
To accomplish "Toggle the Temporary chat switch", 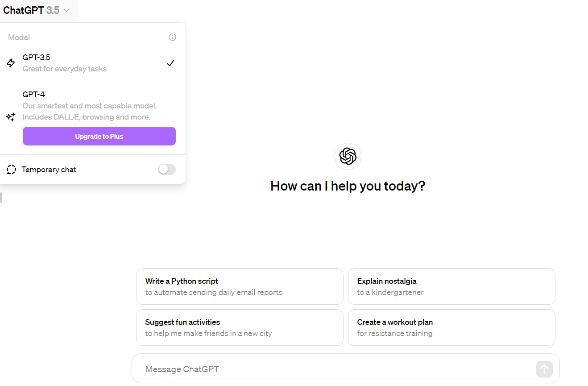I will [x=167, y=170].
